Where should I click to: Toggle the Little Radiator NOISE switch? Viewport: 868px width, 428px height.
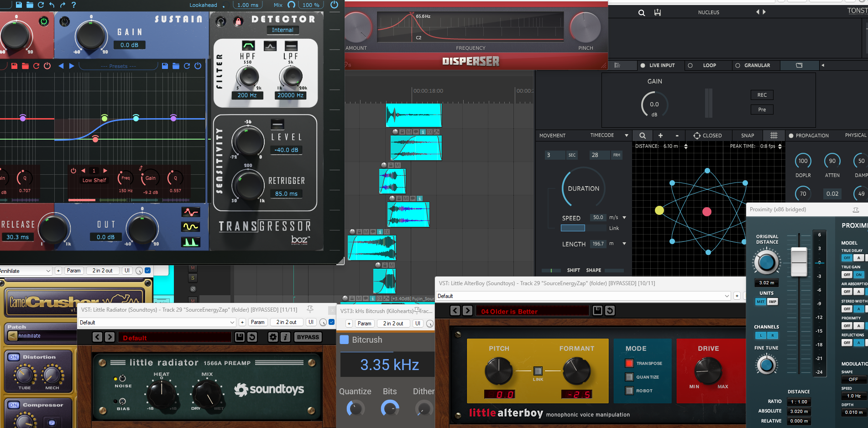pyautogui.click(x=122, y=378)
